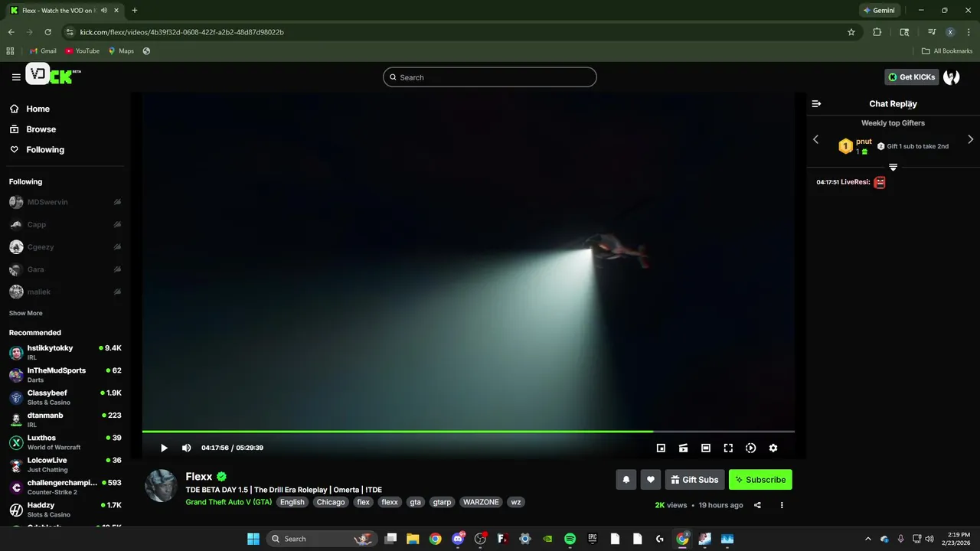The image size is (980, 551).
Task: Turn on notifications bell for Flexx
Action: click(626, 480)
